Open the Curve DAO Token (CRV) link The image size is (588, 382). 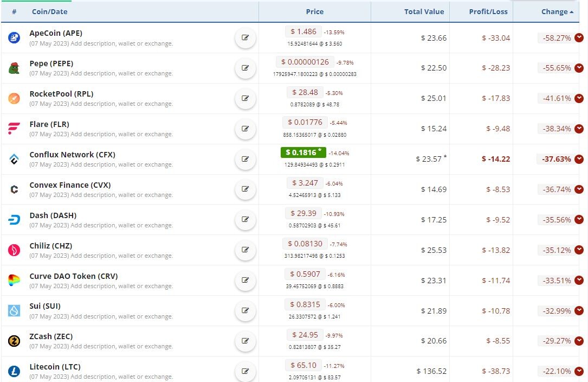[x=74, y=276]
